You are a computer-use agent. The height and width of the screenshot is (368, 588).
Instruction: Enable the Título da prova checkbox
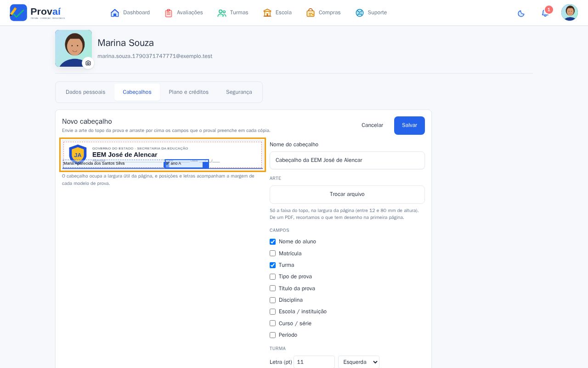[x=272, y=288]
